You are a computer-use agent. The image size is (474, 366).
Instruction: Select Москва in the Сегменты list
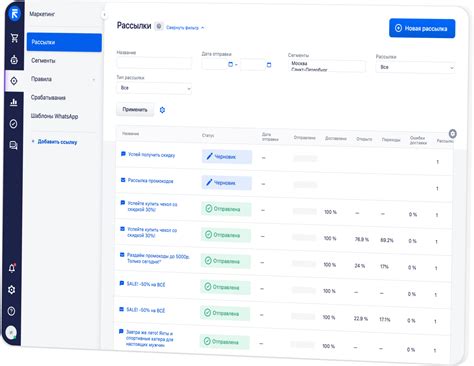click(x=299, y=63)
